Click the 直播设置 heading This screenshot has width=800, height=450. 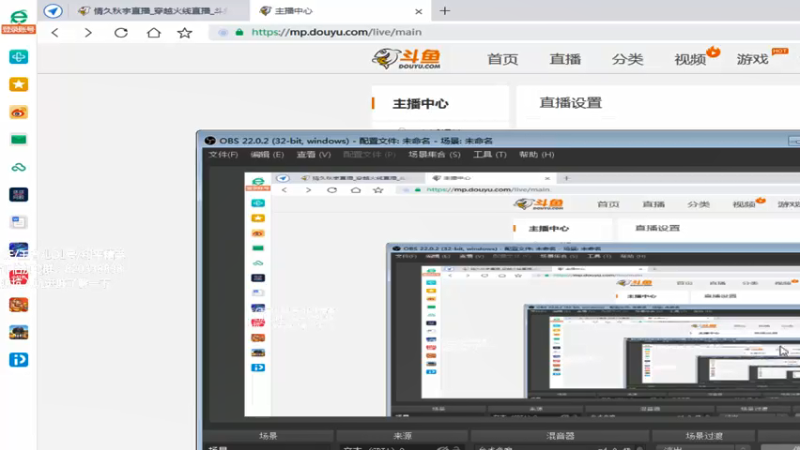coord(570,103)
